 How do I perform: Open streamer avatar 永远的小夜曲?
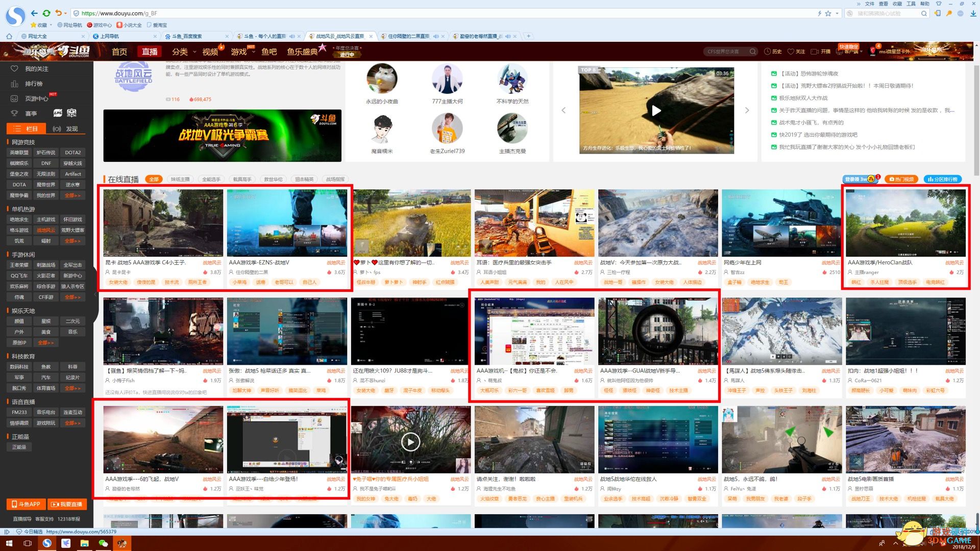pyautogui.click(x=382, y=79)
